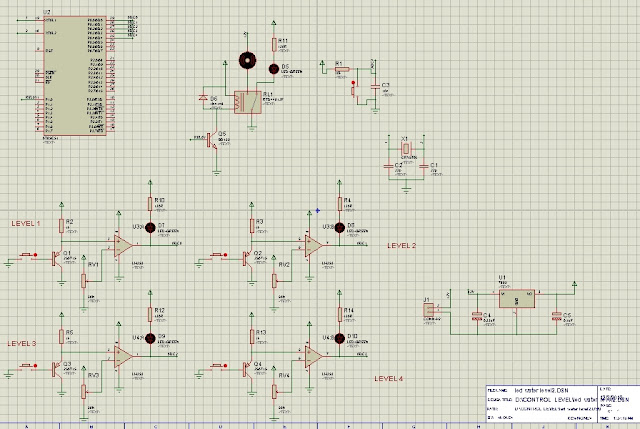This screenshot has height=429, width=640.
Task: Select the RL1 relay component
Action: 248,102
